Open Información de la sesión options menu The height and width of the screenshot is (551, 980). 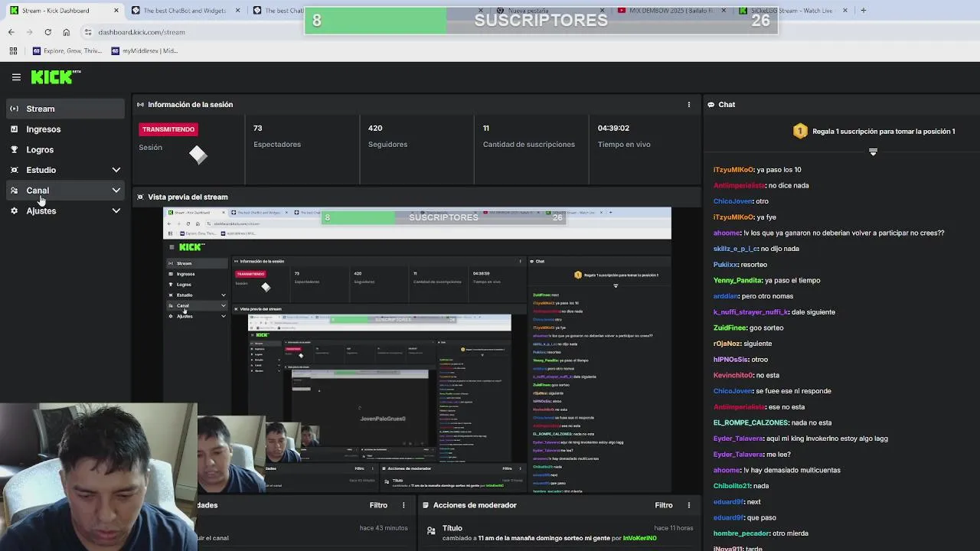(688, 105)
